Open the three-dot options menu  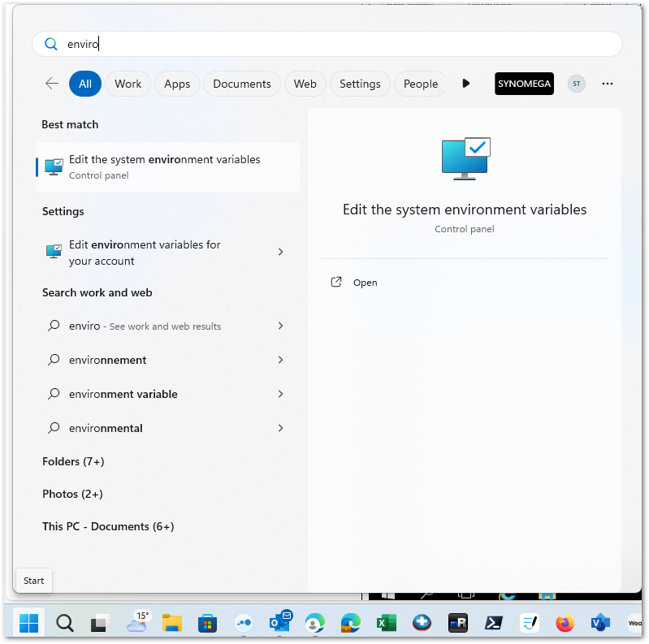click(608, 84)
